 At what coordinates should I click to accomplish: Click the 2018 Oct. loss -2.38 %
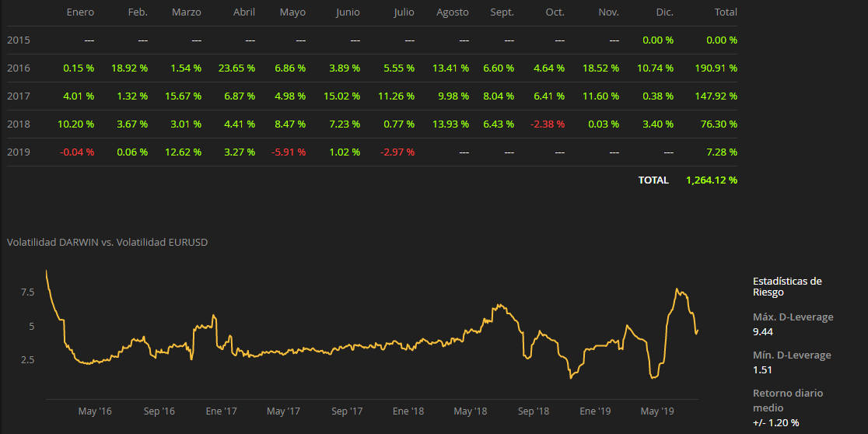pyautogui.click(x=548, y=124)
